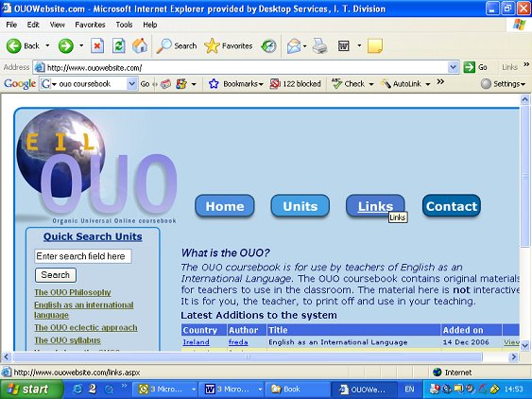Click the Print printer icon
This screenshot has height=399, width=532.
[x=319, y=45]
